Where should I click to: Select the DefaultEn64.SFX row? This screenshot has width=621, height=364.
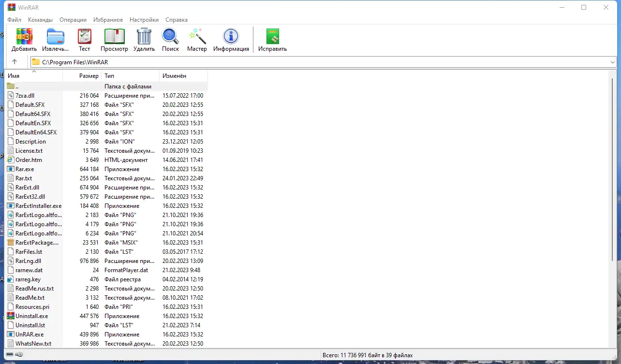(x=106, y=132)
